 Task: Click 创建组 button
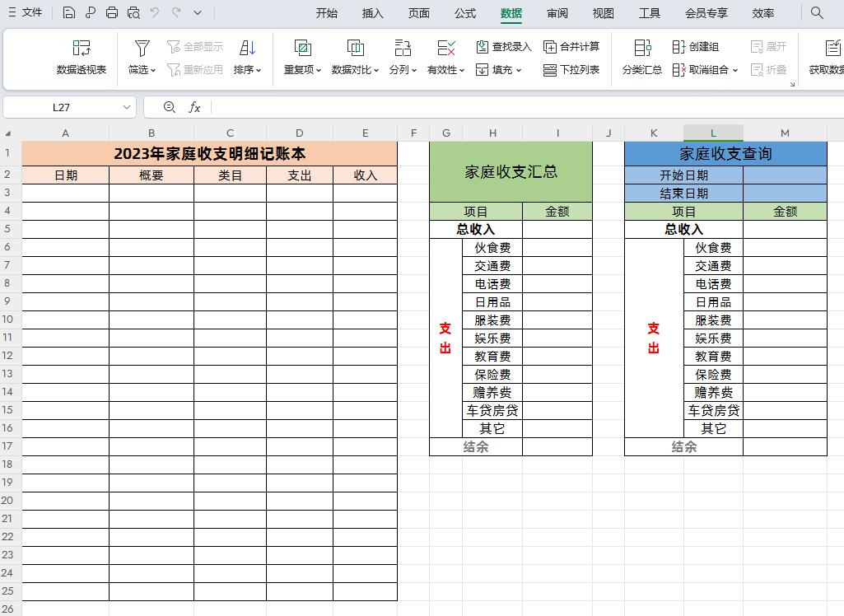(696, 47)
